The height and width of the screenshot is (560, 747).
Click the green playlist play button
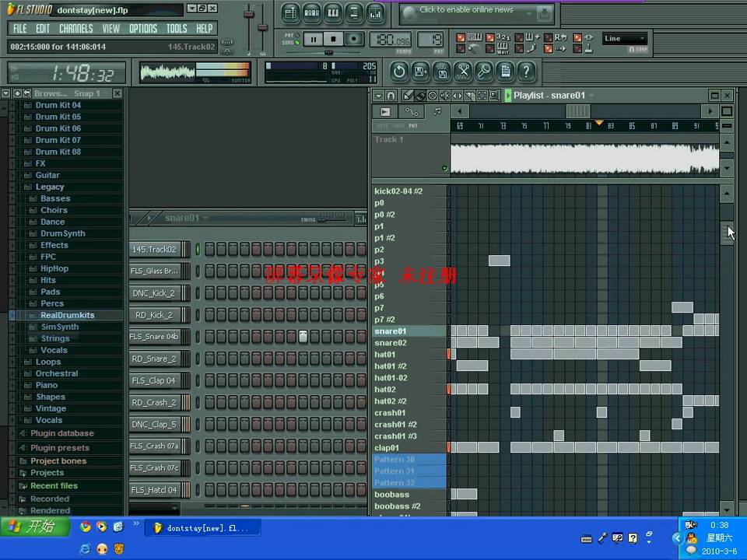508,96
